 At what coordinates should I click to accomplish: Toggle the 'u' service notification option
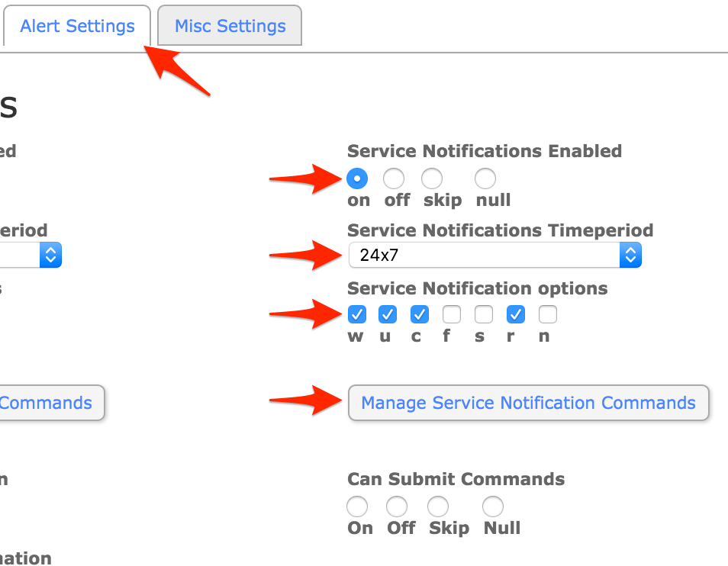tap(388, 314)
